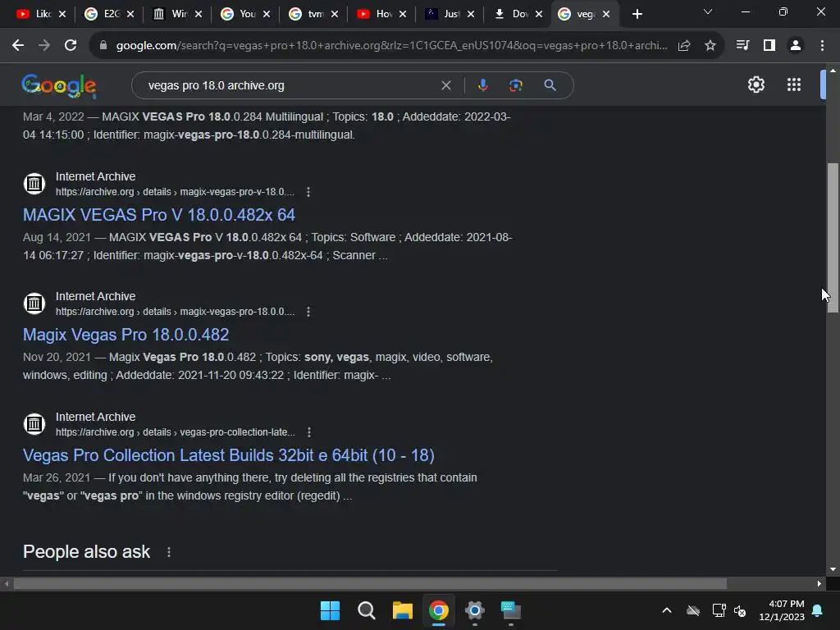
Task: Submit search with the magnifier icon
Action: click(550, 85)
